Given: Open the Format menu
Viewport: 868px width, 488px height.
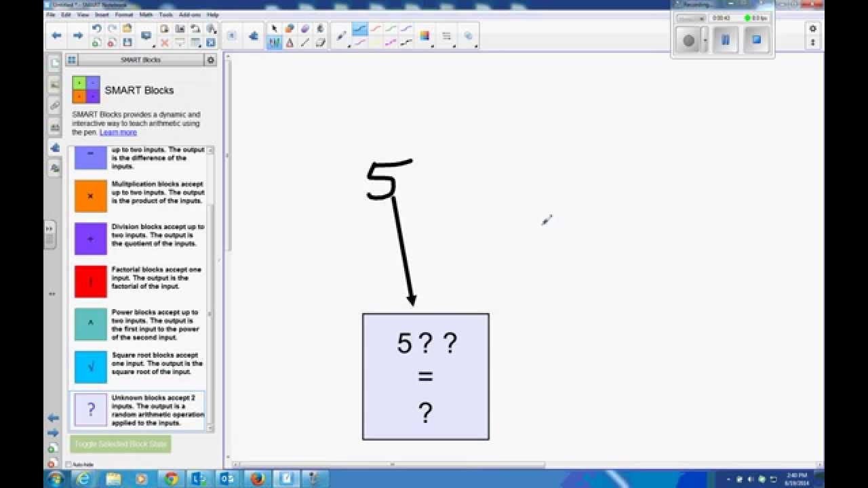Looking at the screenshot, I should pyautogui.click(x=124, y=14).
